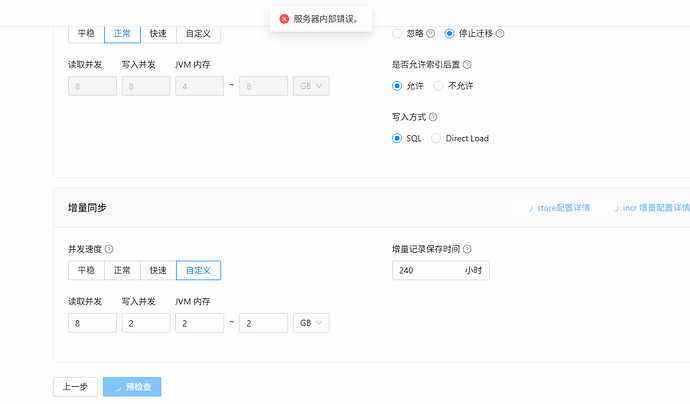The width and height of the screenshot is (690, 404).
Task: Open help icon beside 并发速度 in 增量同步
Action: (x=109, y=249)
